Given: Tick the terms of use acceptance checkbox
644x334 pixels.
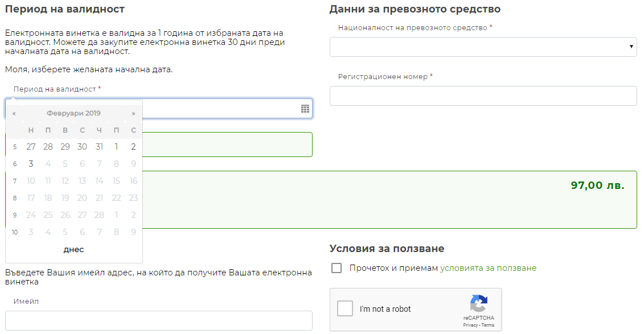Looking at the screenshot, I should coord(337,268).
